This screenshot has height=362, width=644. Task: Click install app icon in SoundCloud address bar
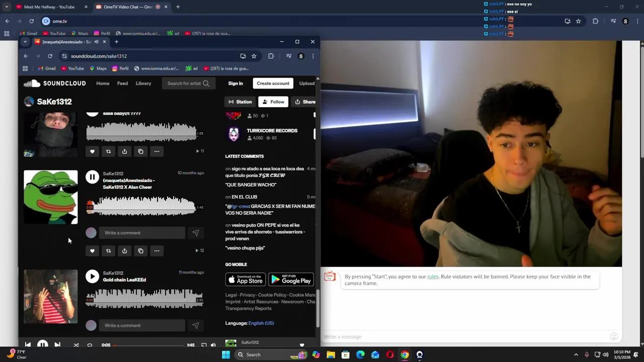pos(243,56)
